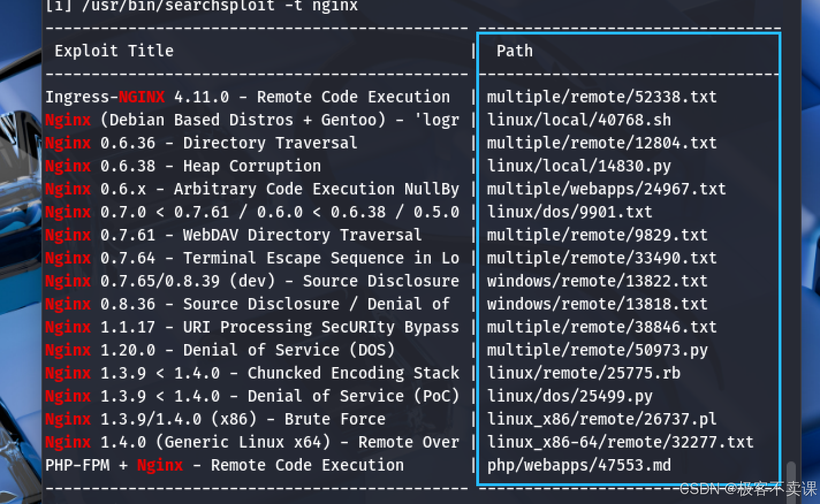Select the path "linux/dos/25499.py"
Viewport: 820px width, 504px height.
(x=570, y=396)
